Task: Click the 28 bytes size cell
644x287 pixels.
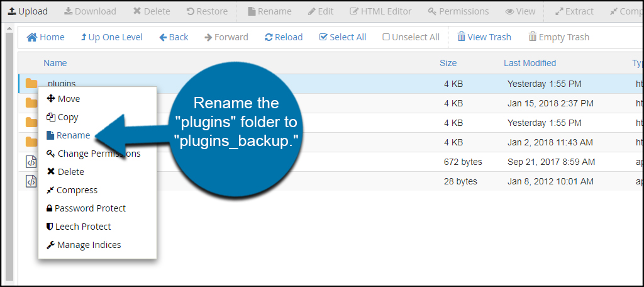Action: 460,181
